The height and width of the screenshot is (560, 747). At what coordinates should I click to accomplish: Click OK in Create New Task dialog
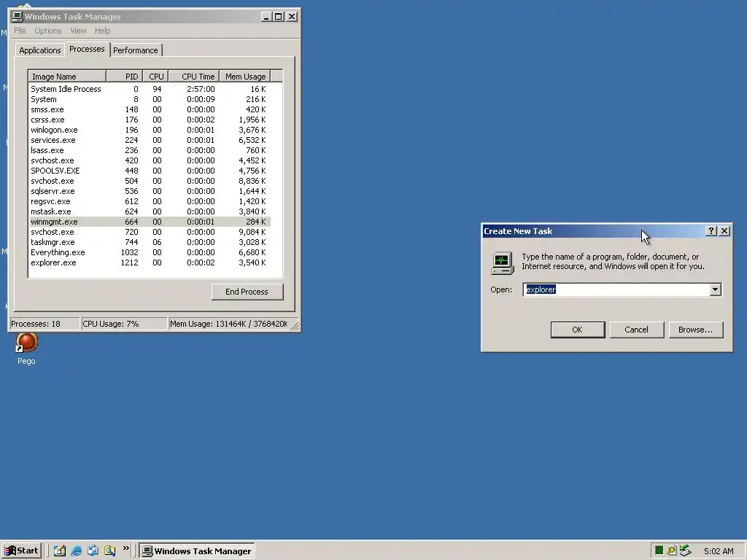[x=578, y=330]
